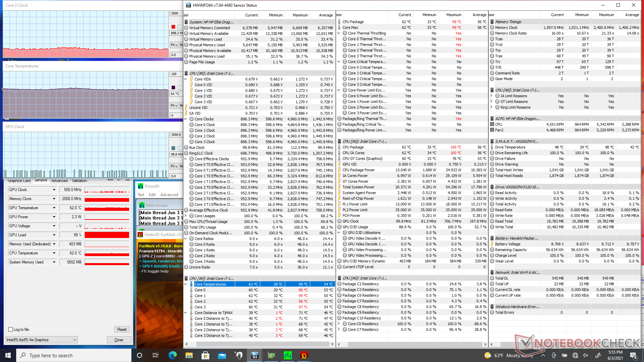
Task: Open Mail app from the taskbar
Action: (222, 355)
